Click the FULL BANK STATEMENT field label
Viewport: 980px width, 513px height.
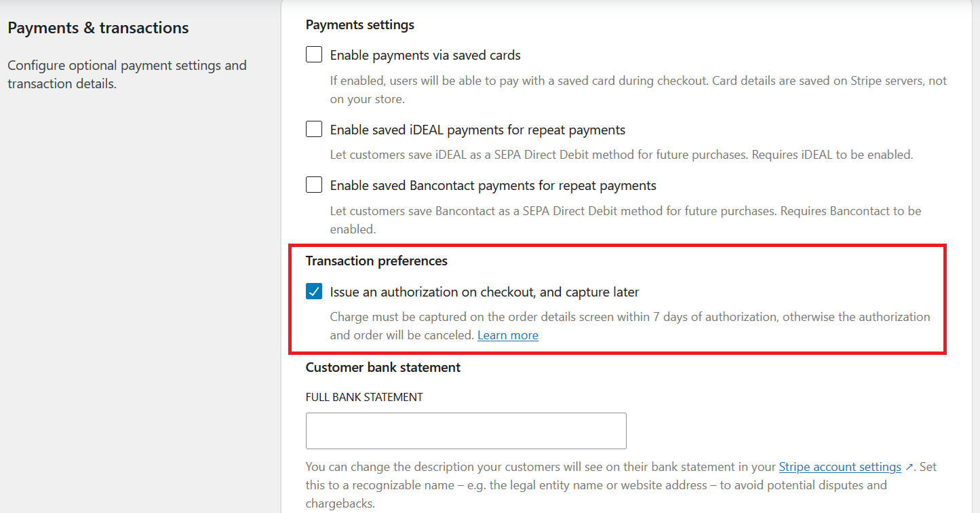364,397
